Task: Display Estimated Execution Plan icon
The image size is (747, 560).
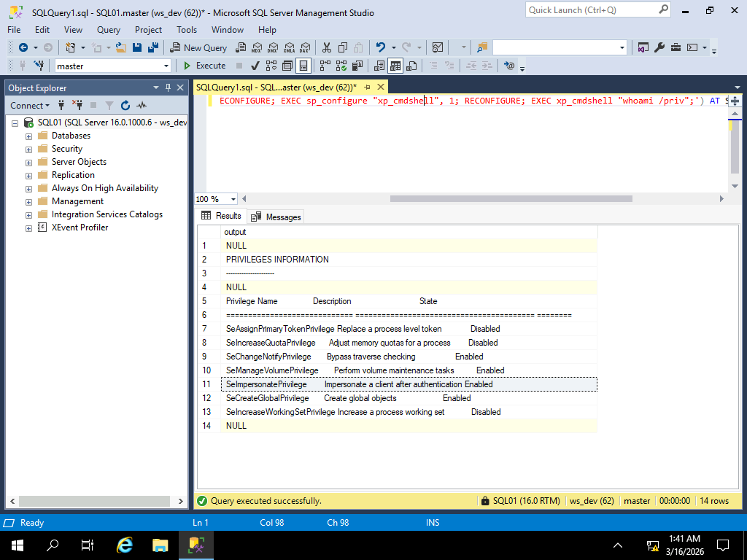Action: pos(271,66)
